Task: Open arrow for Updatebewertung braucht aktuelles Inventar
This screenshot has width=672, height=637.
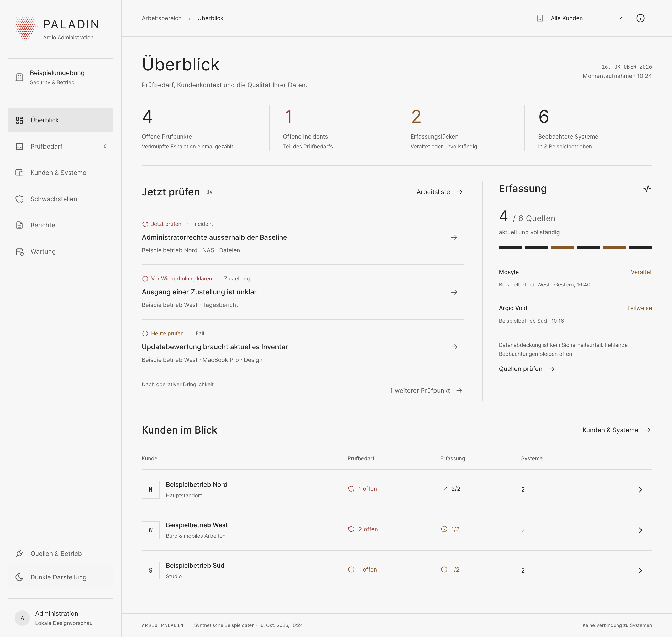Action: tap(454, 347)
